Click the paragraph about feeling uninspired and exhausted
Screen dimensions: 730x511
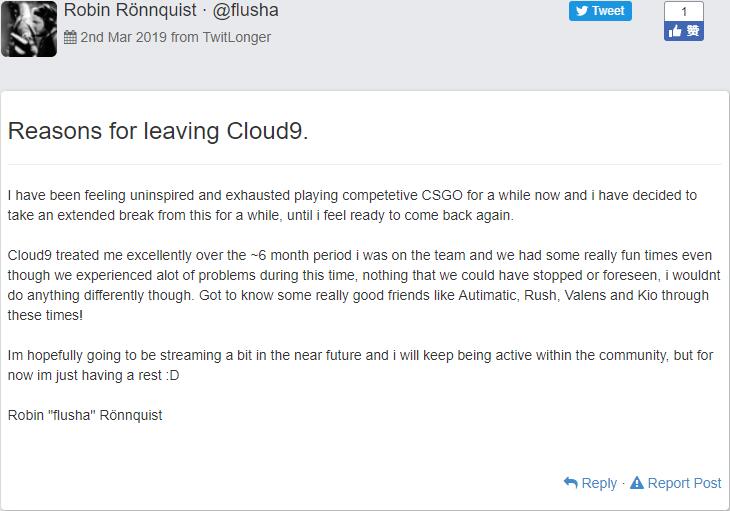[x=352, y=204]
